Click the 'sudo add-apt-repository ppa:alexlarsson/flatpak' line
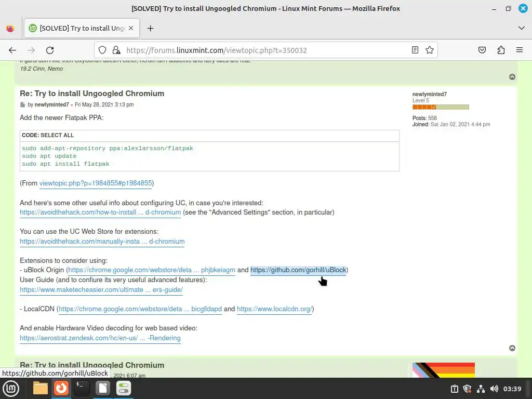Viewport: 532px width, 399px height. click(x=108, y=148)
